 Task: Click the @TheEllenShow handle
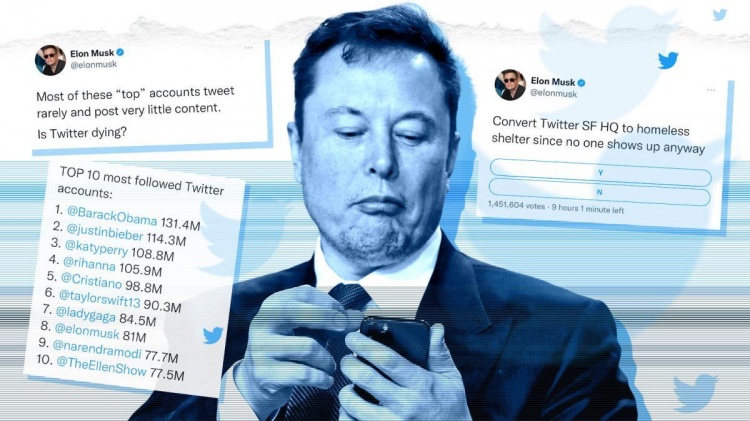click(x=101, y=366)
